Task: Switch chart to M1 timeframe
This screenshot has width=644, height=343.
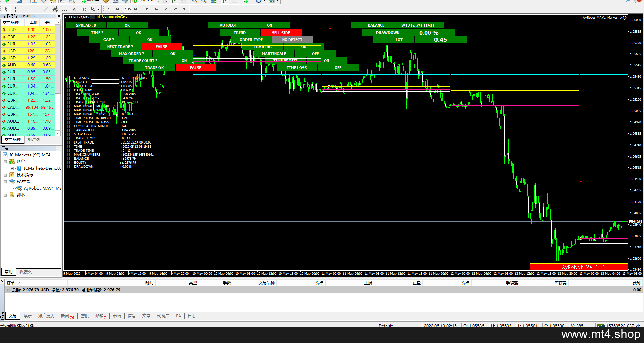Action: tap(109, 9)
